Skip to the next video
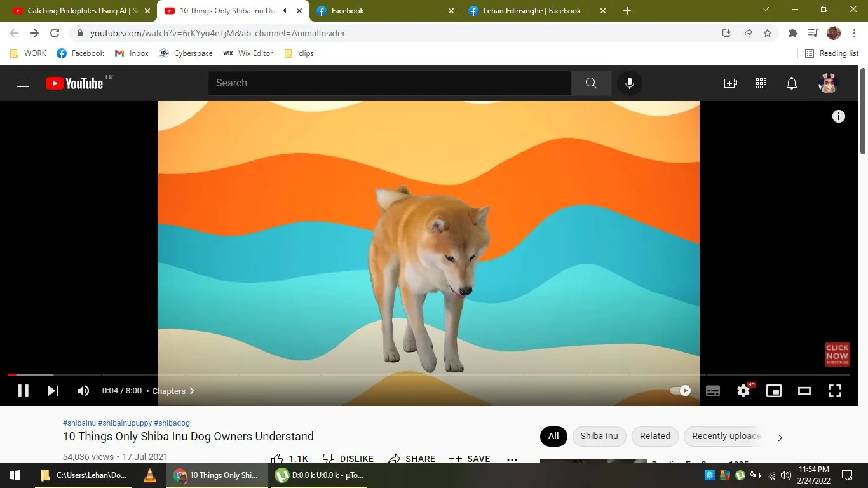This screenshot has width=868, height=488. tap(53, 391)
